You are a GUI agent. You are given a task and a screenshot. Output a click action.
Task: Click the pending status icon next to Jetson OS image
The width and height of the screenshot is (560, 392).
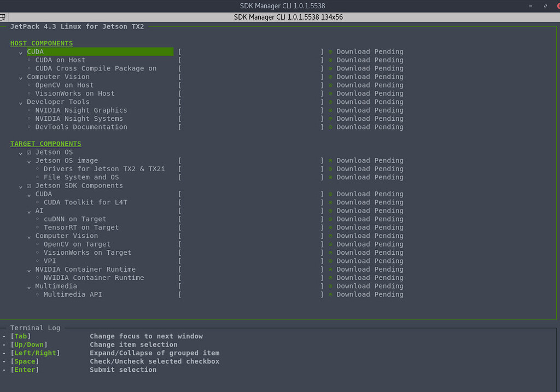330,160
